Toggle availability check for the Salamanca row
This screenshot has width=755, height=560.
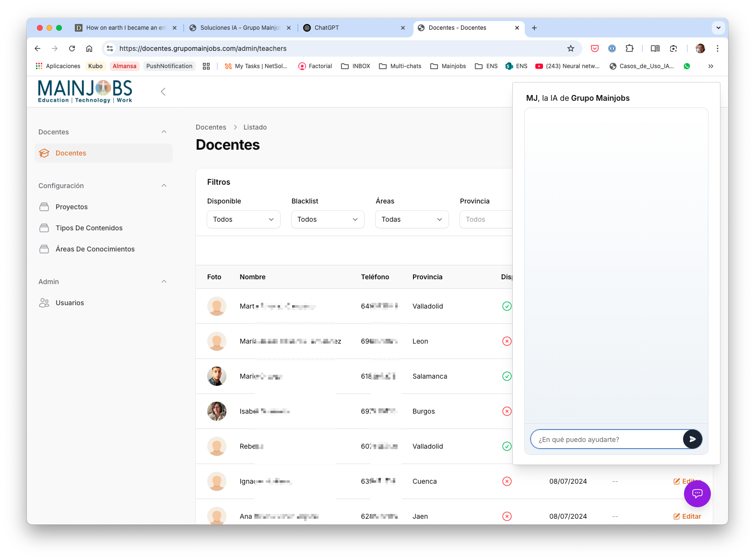(x=507, y=376)
